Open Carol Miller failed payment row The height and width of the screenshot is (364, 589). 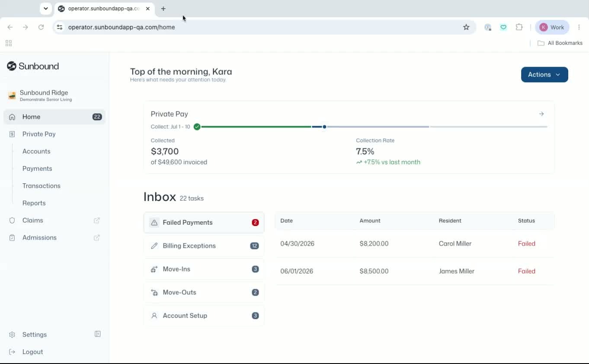415,244
